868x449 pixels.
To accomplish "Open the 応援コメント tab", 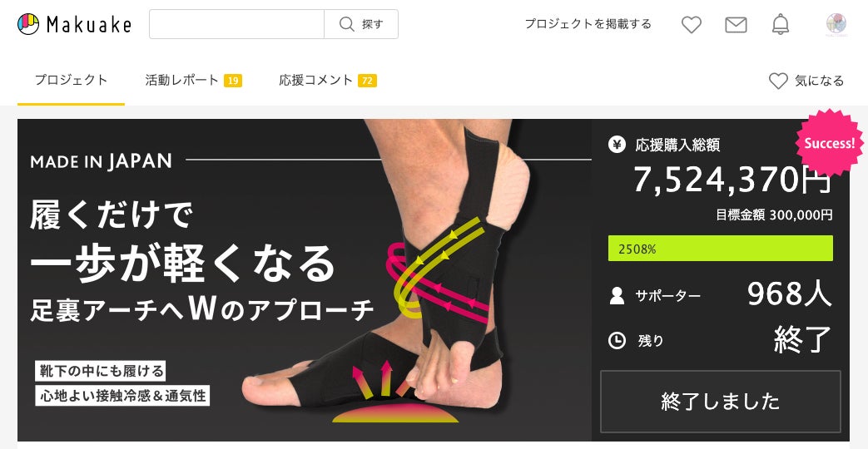I will [x=328, y=80].
